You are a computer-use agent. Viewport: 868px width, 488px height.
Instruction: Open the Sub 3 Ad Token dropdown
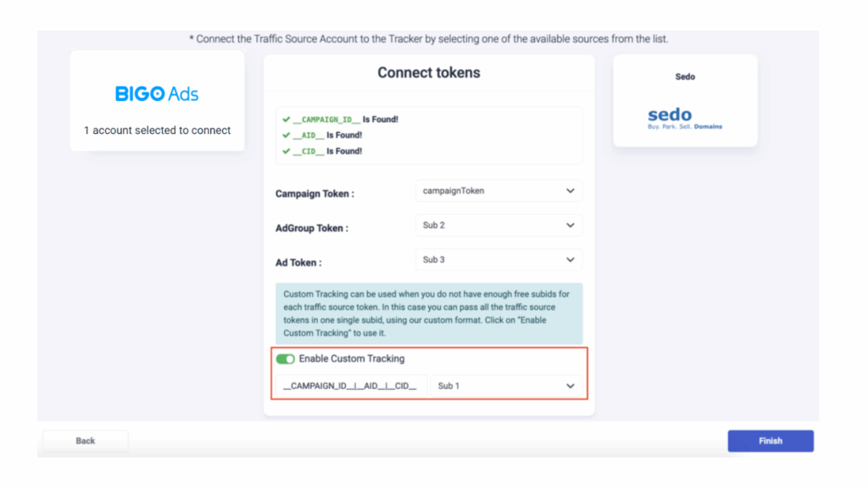tap(498, 259)
